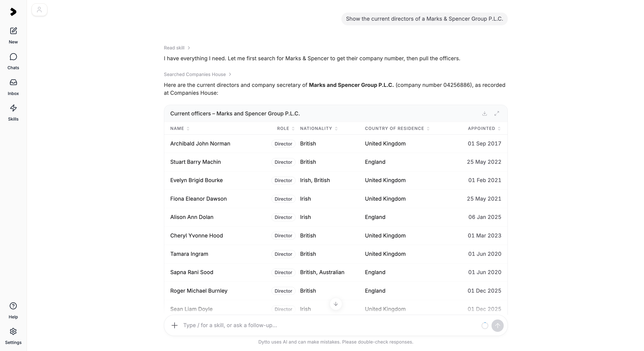Sort table by Name column
644x351 pixels.
click(x=180, y=128)
